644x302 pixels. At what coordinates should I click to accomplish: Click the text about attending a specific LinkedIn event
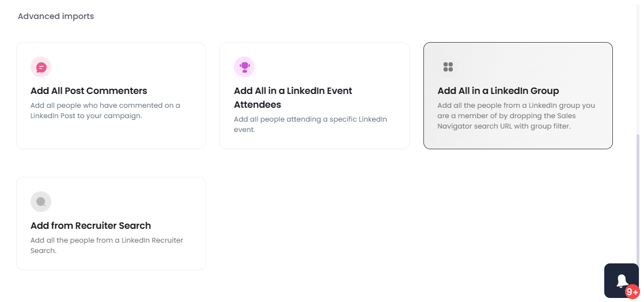pos(310,124)
